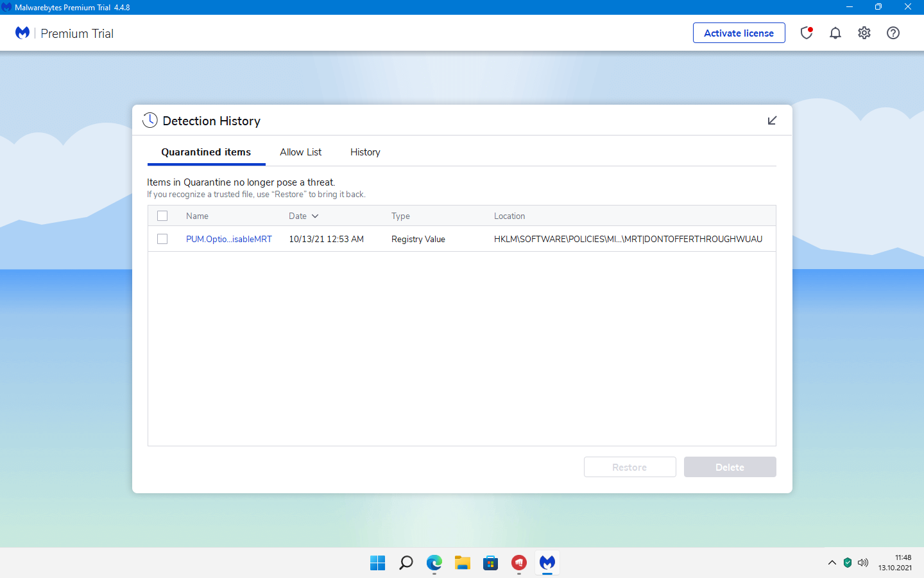The height and width of the screenshot is (578, 924).
Task: Click the Detection History clock icon
Action: pos(150,120)
